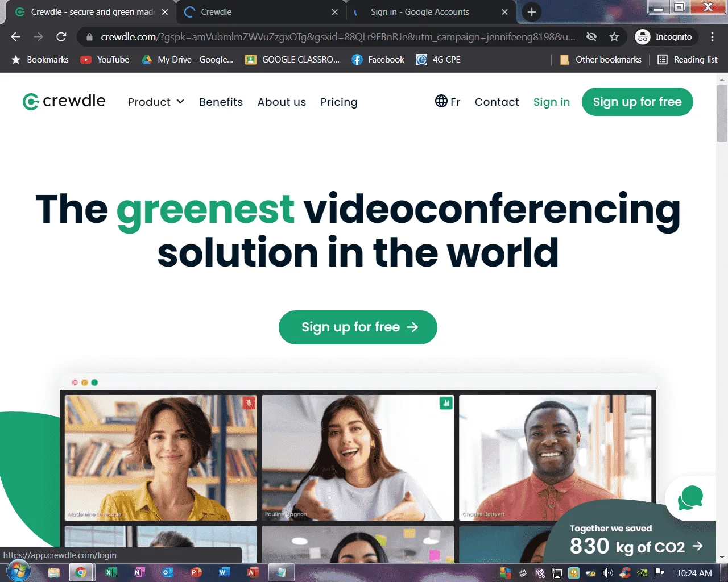The width and height of the screenshot is (728, 582).
Task: Click the page vertical scrollbar thumb
Action: tap(722, 113)
